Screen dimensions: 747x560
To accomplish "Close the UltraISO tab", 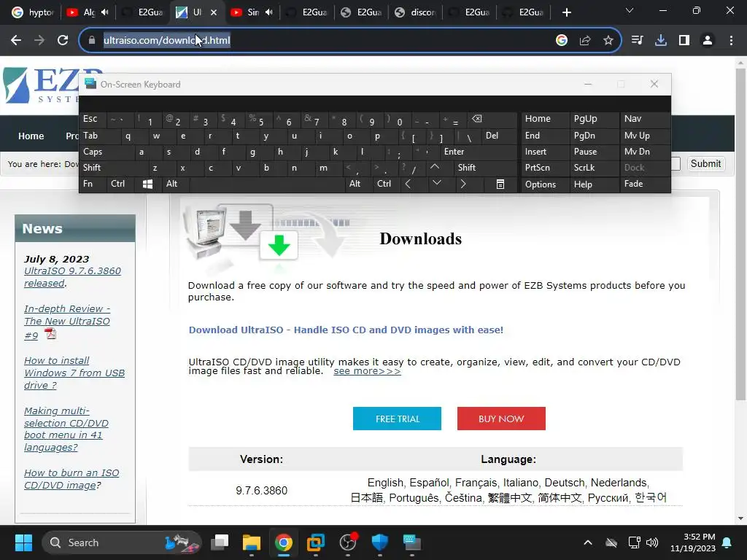I will point(214,12).
